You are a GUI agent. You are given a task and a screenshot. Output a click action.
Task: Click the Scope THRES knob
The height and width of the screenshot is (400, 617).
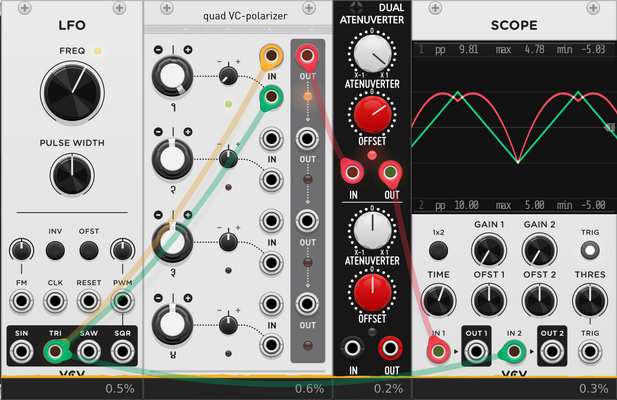(x=589, y=301)
